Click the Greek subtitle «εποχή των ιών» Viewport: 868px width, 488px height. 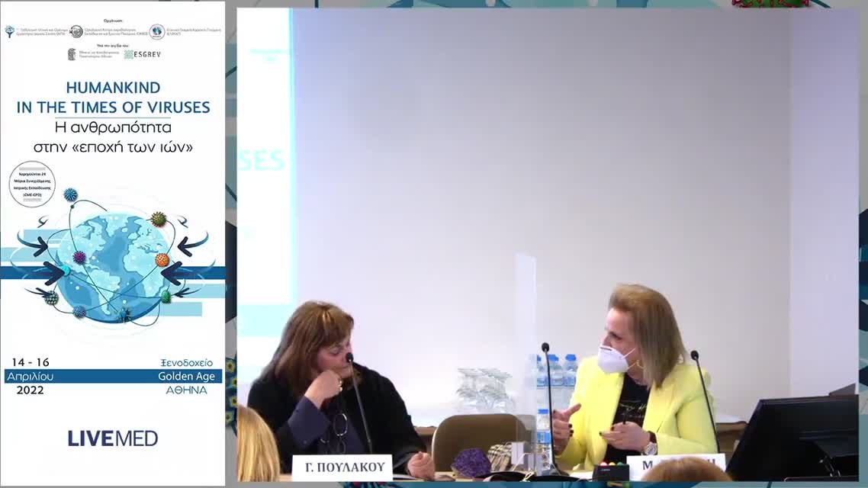[x=113, y=146]
